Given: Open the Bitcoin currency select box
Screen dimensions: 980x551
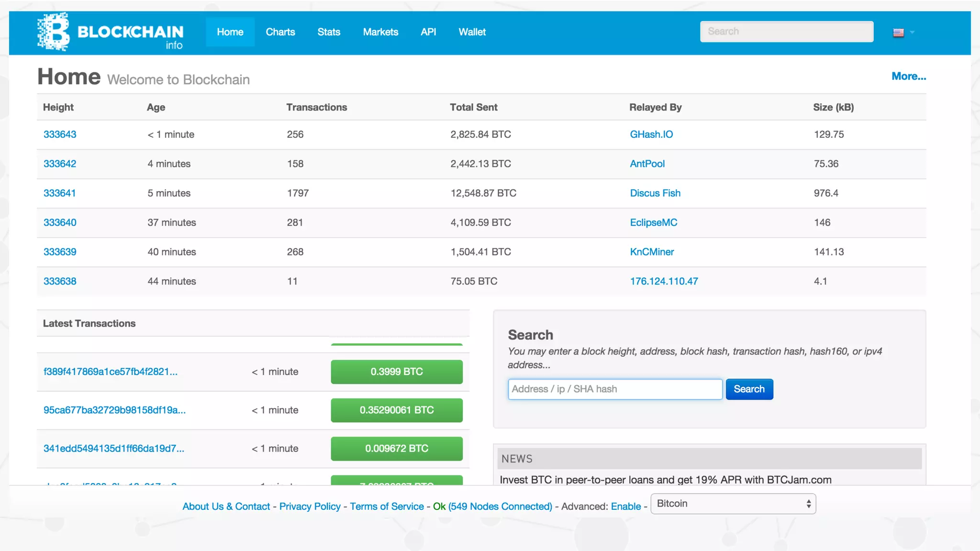Looking at the screenshot, I should click(x=733, y=504).
